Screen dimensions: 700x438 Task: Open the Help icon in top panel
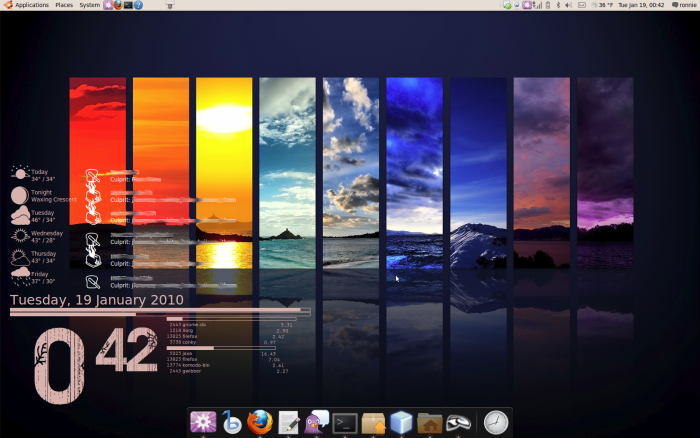pos(138,5)
